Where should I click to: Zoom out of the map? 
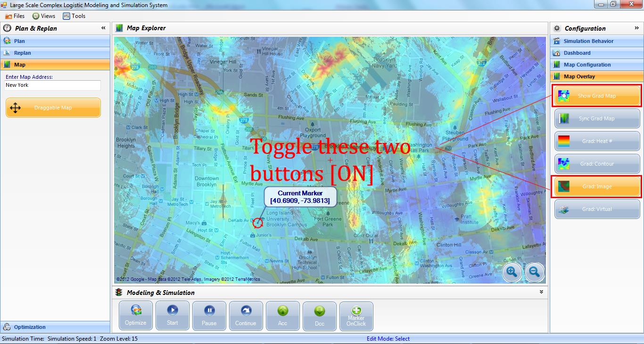coord(534,272)
